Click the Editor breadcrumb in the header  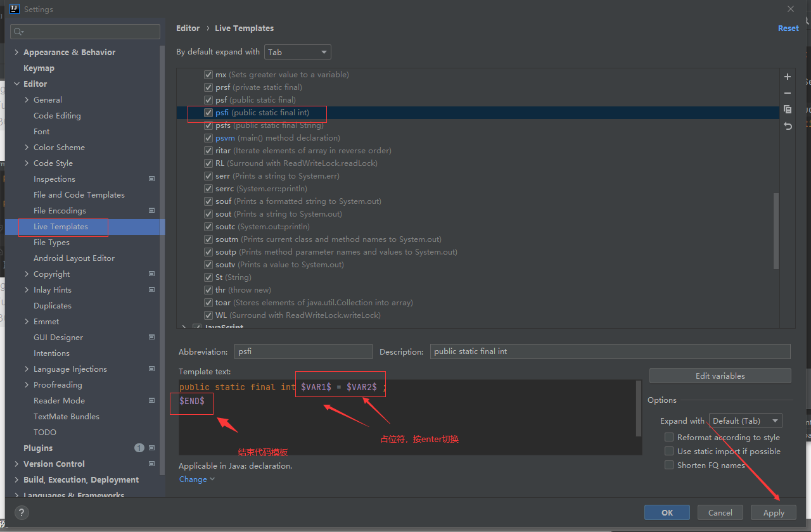188,28
